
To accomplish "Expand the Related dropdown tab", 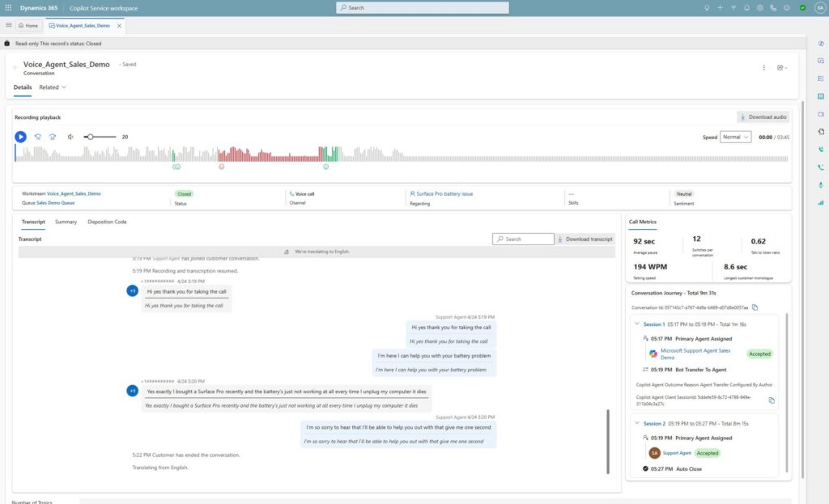I will pos(53,87).
